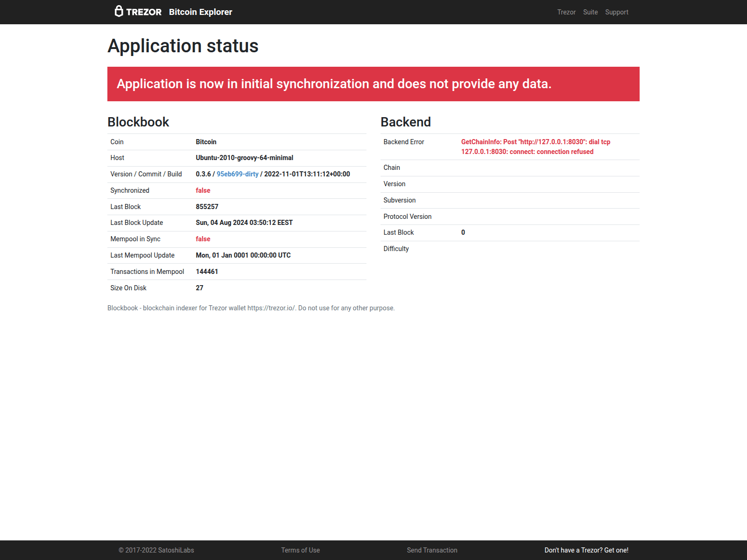Select the Coin value Bitcoin

pos(206,142)
